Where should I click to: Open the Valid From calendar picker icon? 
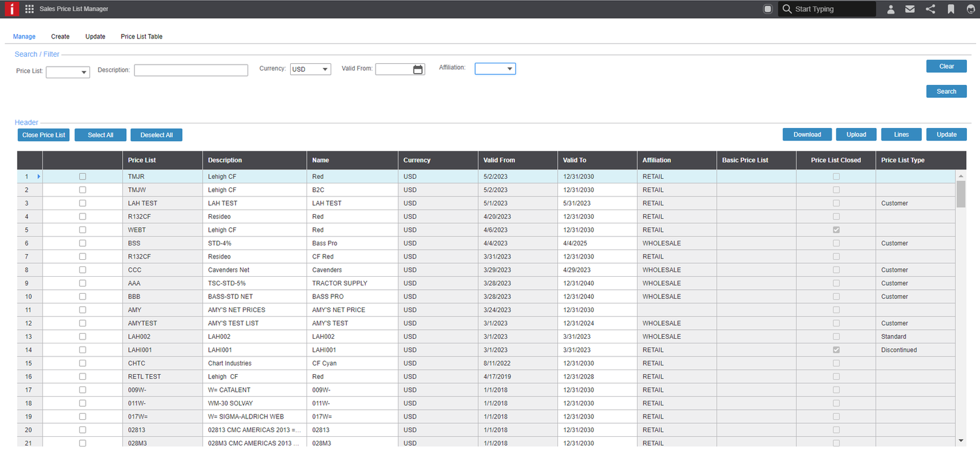coord(418,69)
